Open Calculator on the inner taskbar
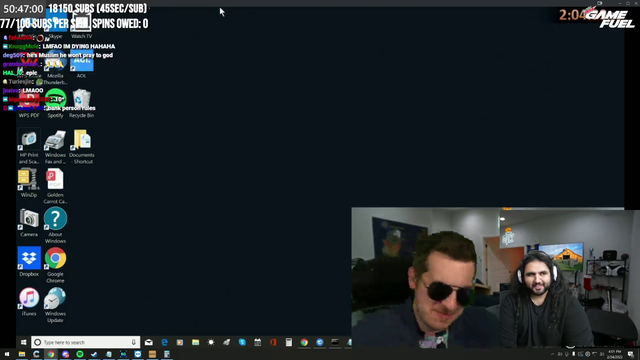 (x=289, y=342)
